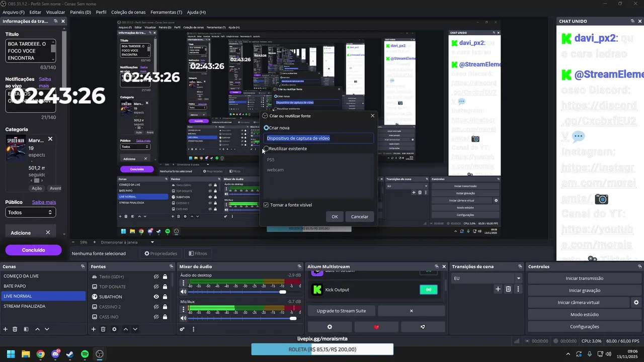Open source properties gear in Fontes toolbar
The width and height of the screenshot is (644, 362).
click(x=114, y=329)
